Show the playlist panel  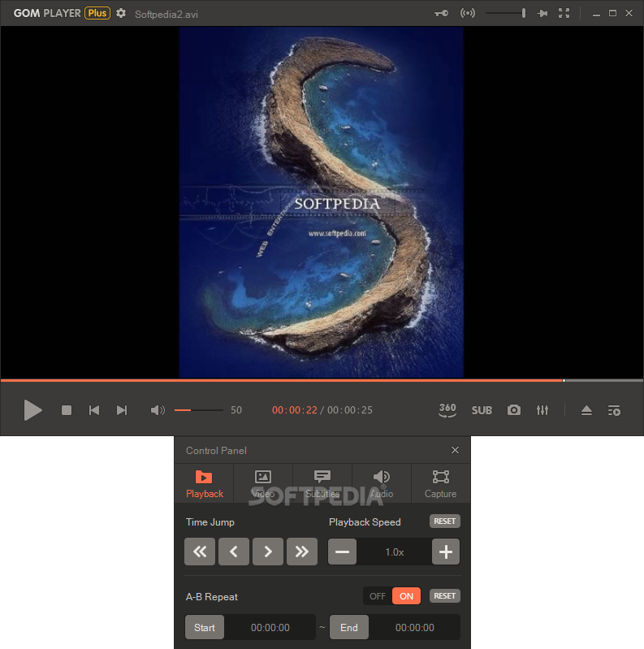point(614,410)
